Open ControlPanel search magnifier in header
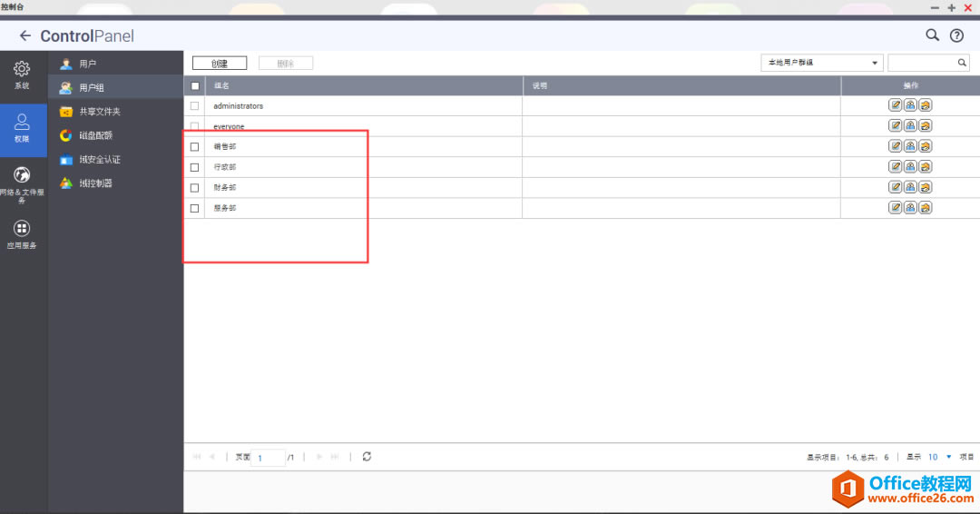The height and width of the screenshot is (514, 980). click(932, 35)
